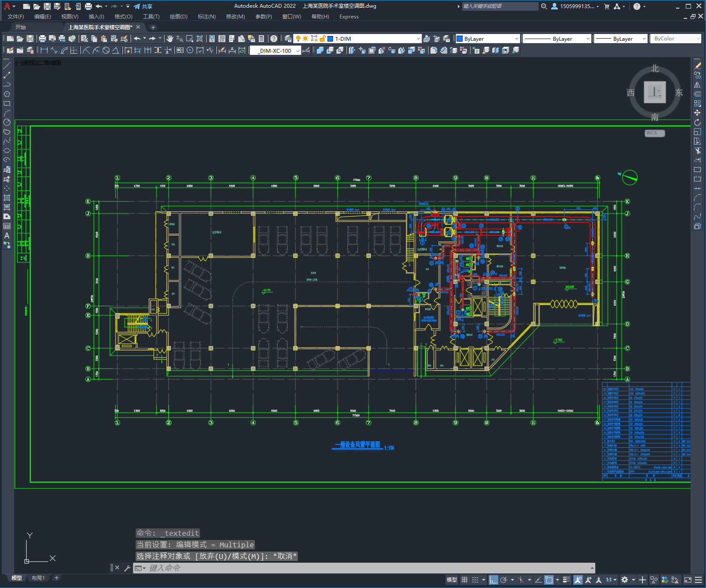Open the 绘图(D) menu
The image size is (706, 588).
(179, 17)
